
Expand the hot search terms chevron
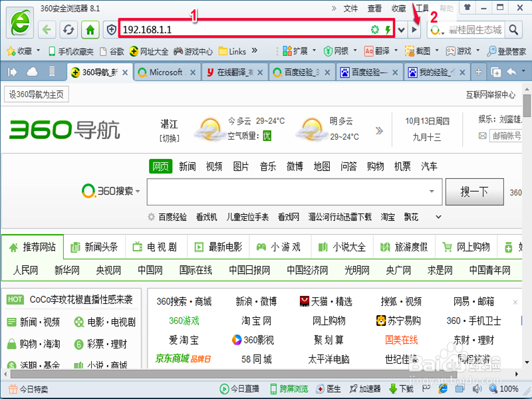click(x=438, y=217)
